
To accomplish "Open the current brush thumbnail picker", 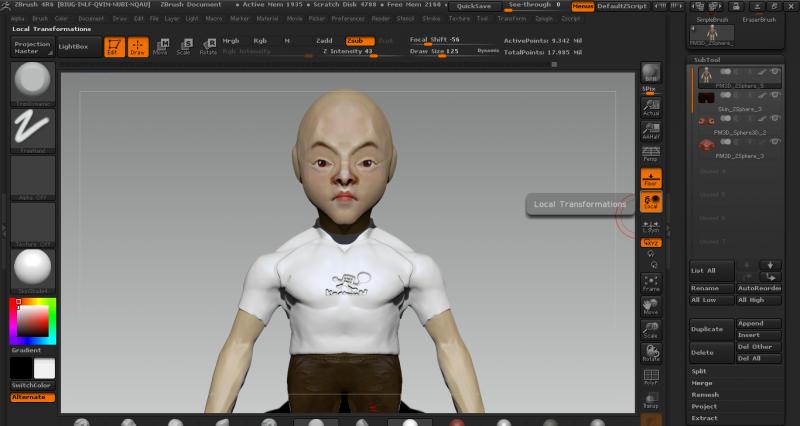I will click(x=33, y=83).
